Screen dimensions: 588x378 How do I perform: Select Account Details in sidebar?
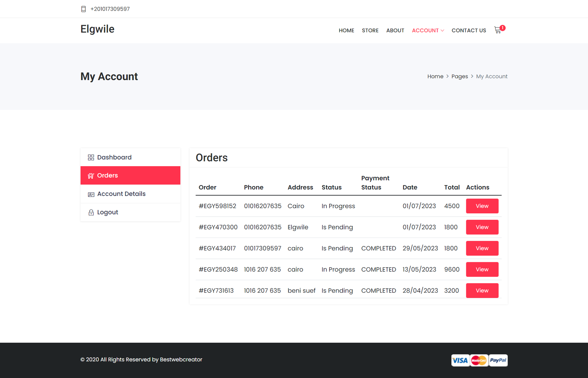click(x=121, y=194)
